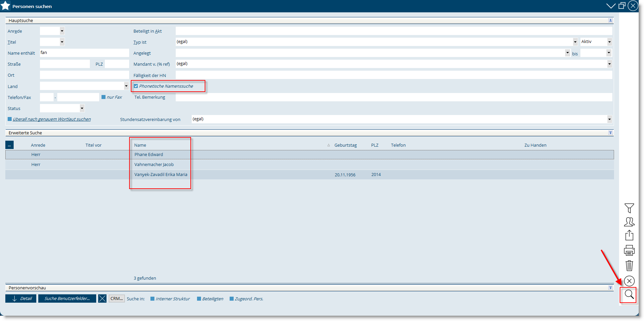Click the Detail button
Screen dimensions: 644x321
point(21,299)
